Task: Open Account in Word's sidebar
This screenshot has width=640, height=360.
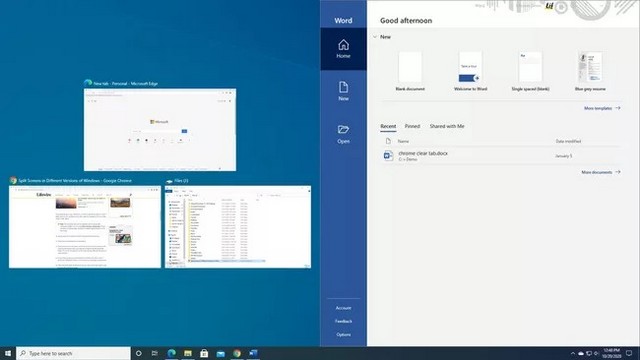Action: (343, 308)
